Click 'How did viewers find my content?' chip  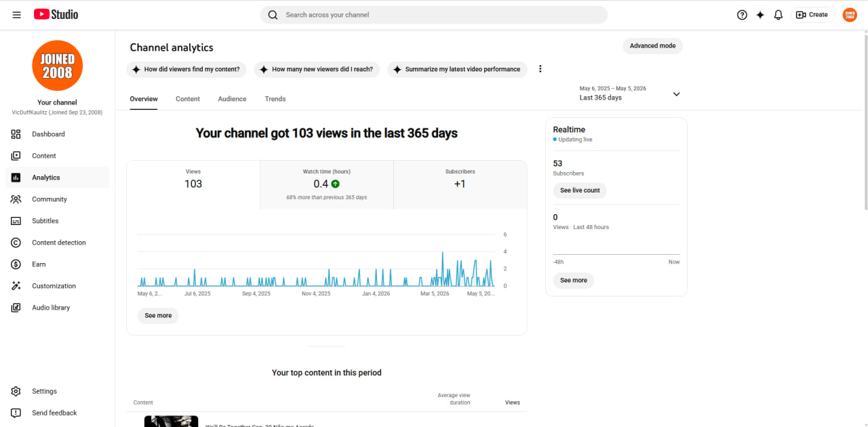click(x=186, y=69)
